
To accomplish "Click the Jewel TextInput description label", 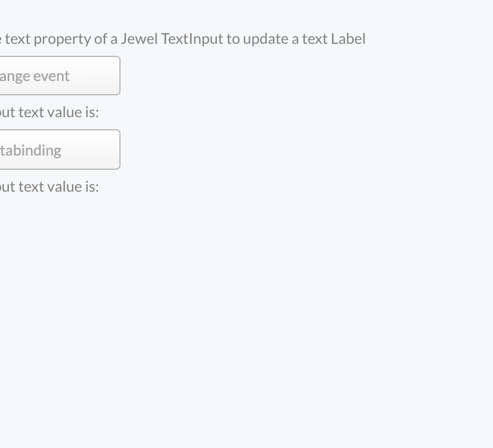I will [x=183, y=39].
